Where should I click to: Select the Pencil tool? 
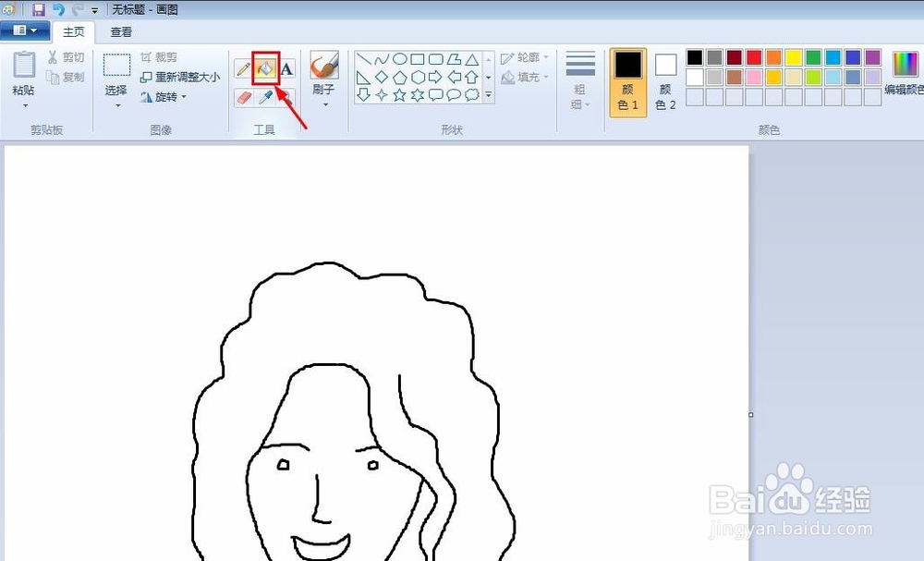point(244,67)
